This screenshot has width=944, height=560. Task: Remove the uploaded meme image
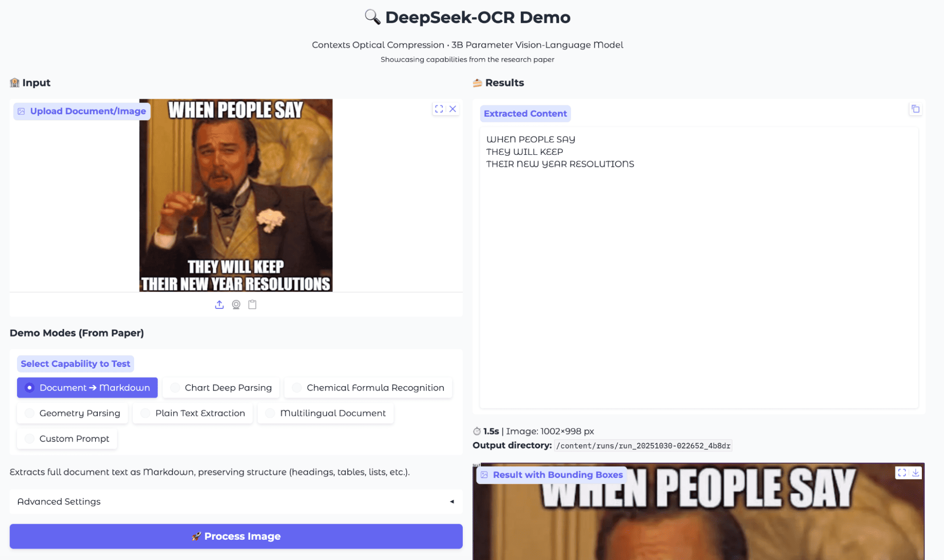[x=452, y=109]
